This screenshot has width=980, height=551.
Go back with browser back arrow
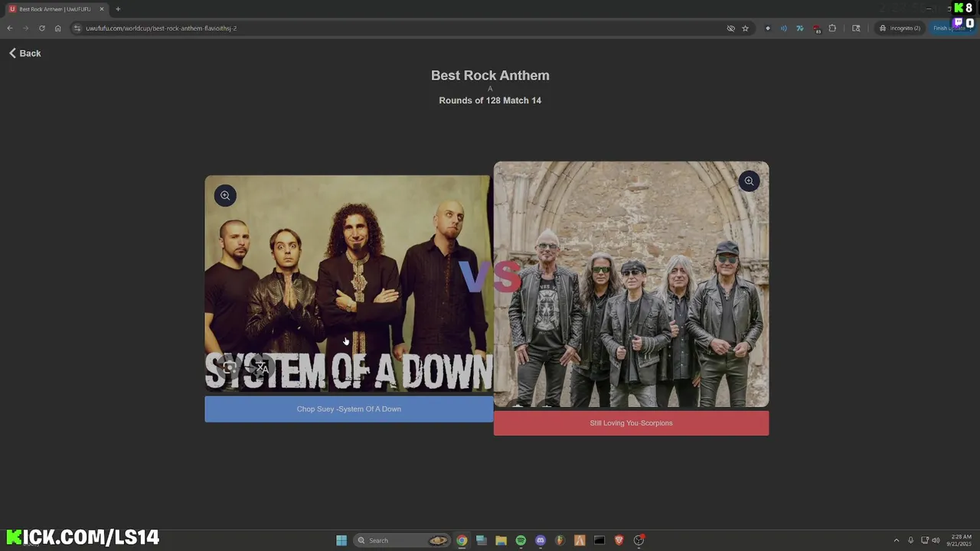[x=10, y=28]
